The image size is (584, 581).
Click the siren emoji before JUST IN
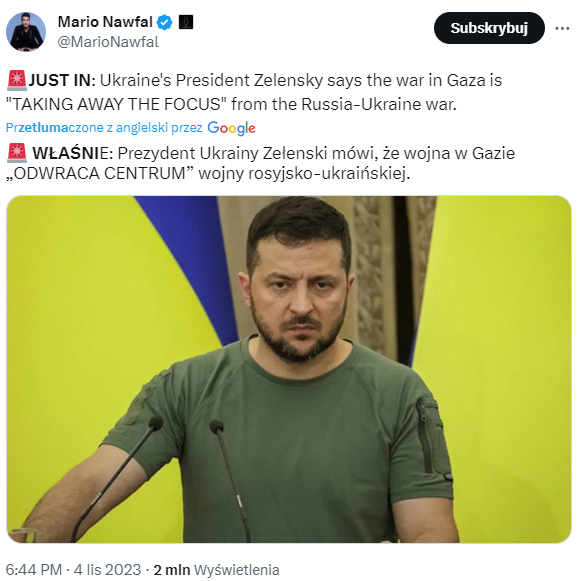(17, 80)
